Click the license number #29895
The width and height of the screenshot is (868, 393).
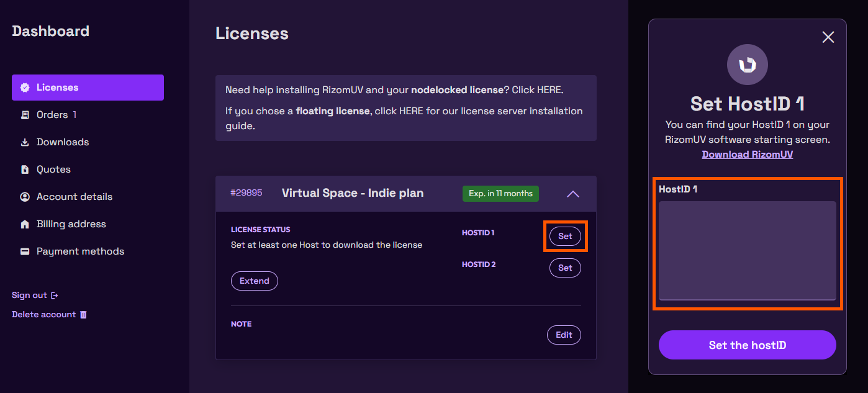tap(246, 193)
